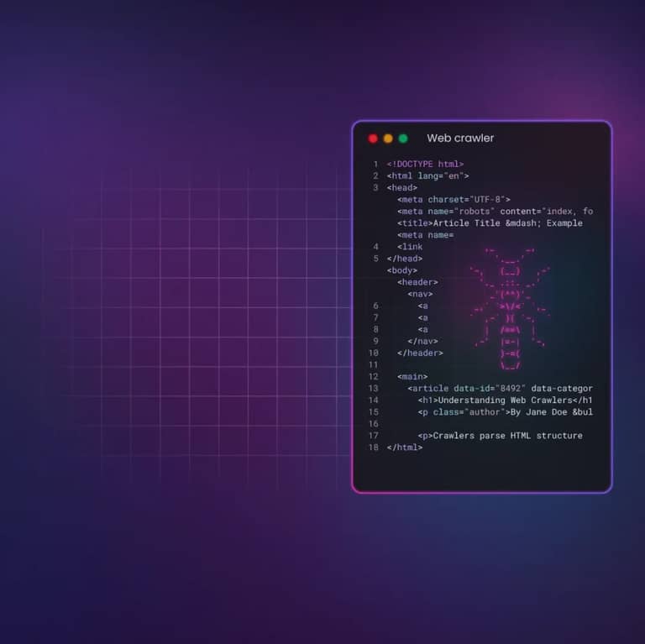Select the '<meta charset="UTF-8">' line

(454, 200)
